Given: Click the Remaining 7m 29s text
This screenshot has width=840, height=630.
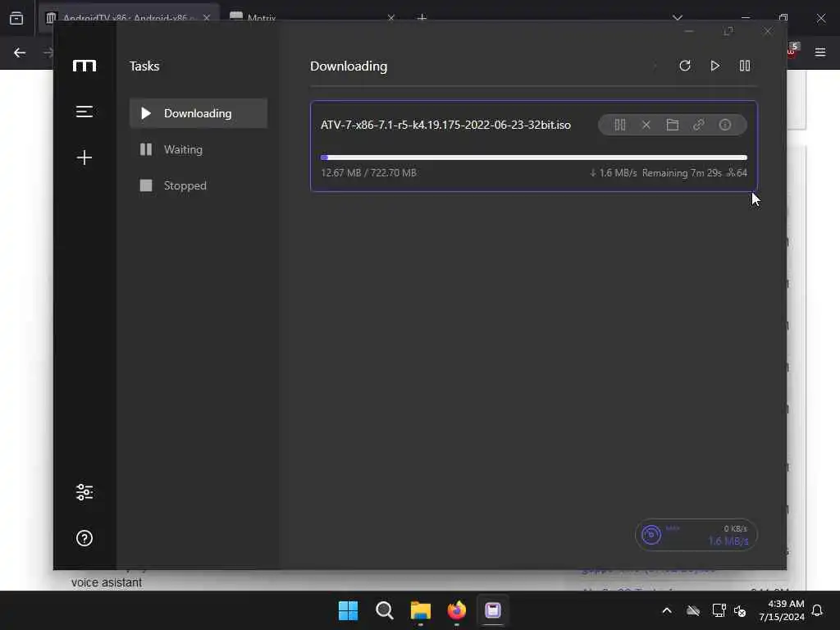Looking at the screenshot, I should click(682, 172).
